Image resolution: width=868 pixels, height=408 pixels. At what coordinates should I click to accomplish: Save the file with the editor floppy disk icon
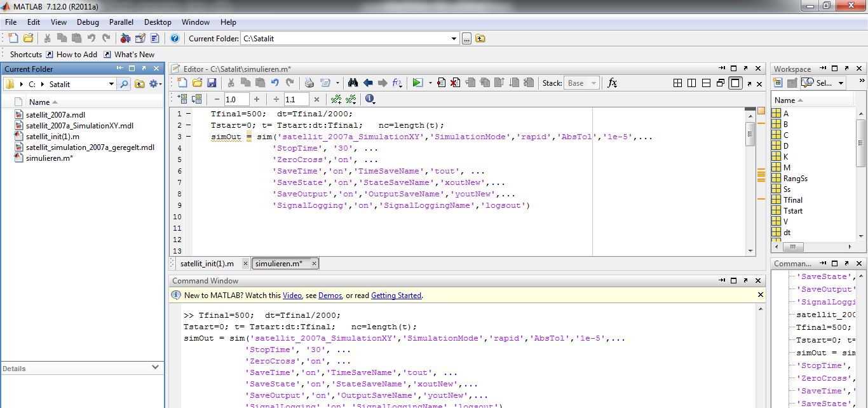(x=212, y=83)
